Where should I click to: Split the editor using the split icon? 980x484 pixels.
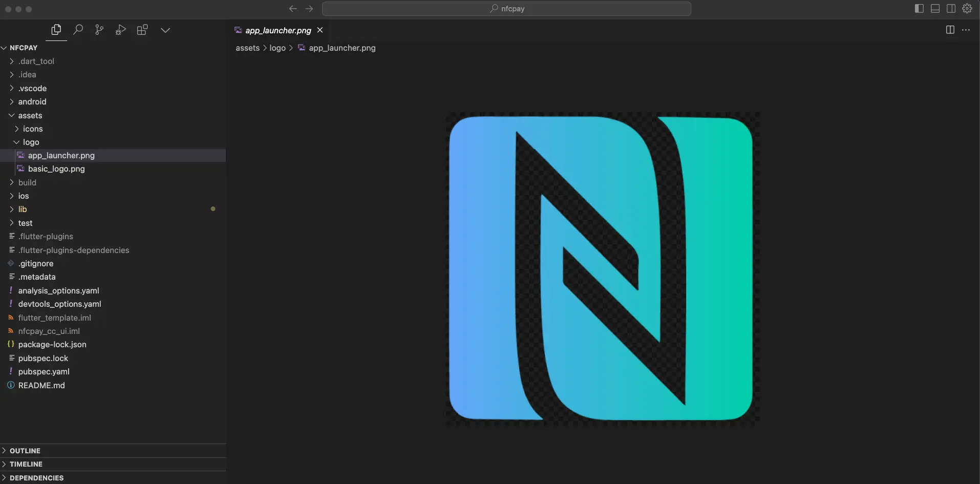(x=950, y=30)
